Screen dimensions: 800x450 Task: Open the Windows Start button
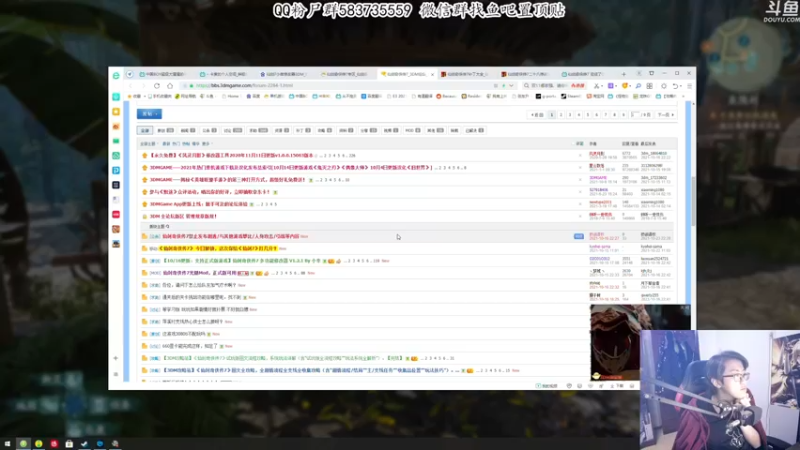click(x=7, y=444)
